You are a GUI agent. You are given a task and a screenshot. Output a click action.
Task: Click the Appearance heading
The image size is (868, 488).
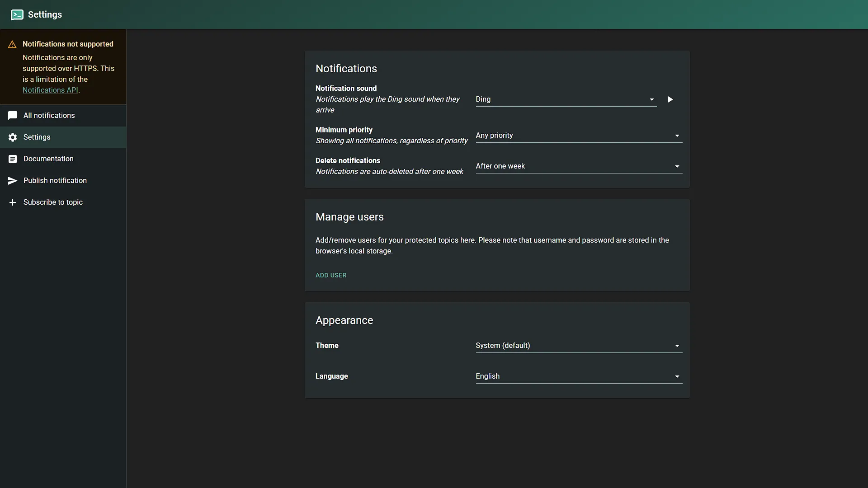tap(344, 320)
